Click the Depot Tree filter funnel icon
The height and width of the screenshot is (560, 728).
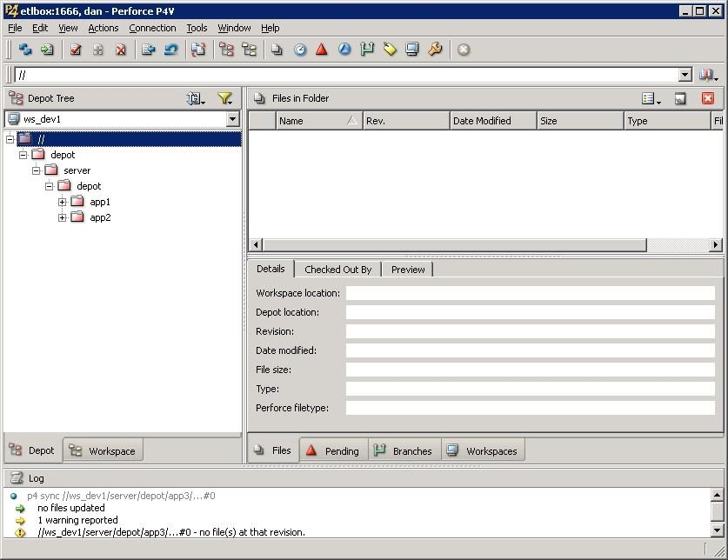coord(225,98)
